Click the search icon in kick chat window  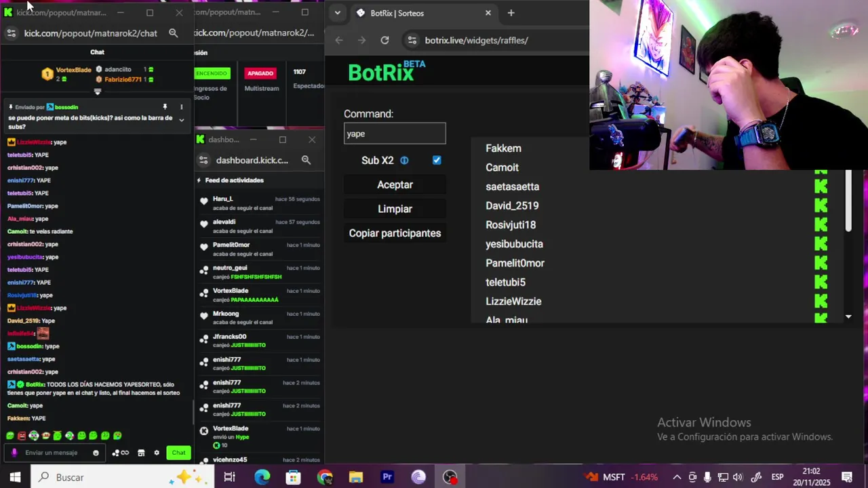[173, 33]
